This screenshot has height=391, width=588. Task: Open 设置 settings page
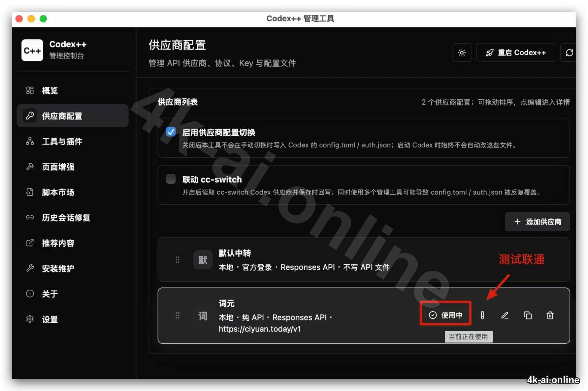[x=73, y=319]
